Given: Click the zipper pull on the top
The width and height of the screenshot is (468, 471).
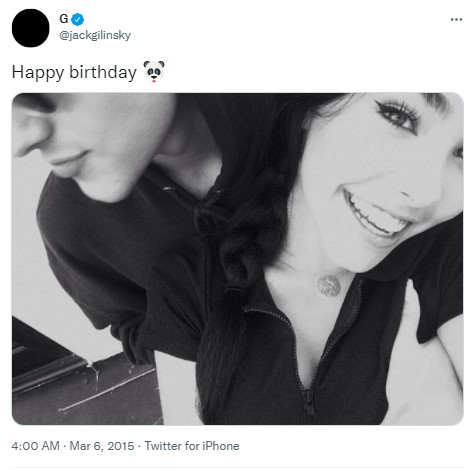Looking at the screenshot, I should (309, 403).
